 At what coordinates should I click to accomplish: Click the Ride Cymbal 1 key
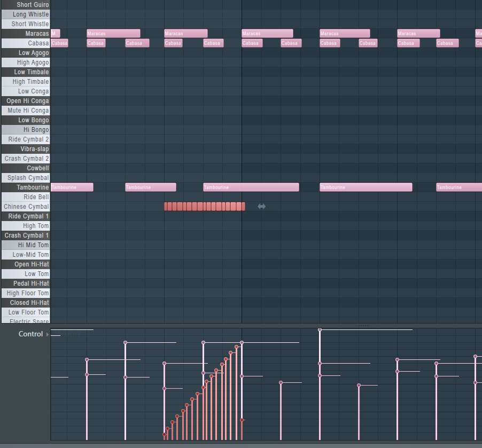(x=26, y=216)
